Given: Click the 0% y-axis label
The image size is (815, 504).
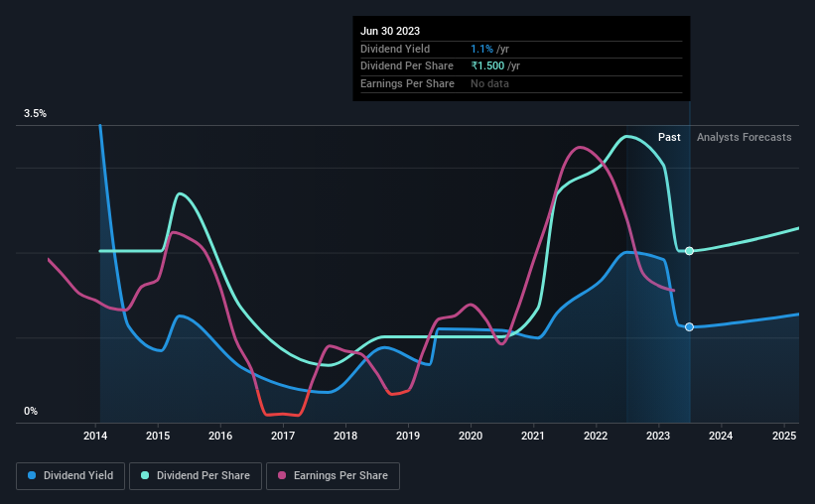Looking at the screenshot, I should [31, 411].
